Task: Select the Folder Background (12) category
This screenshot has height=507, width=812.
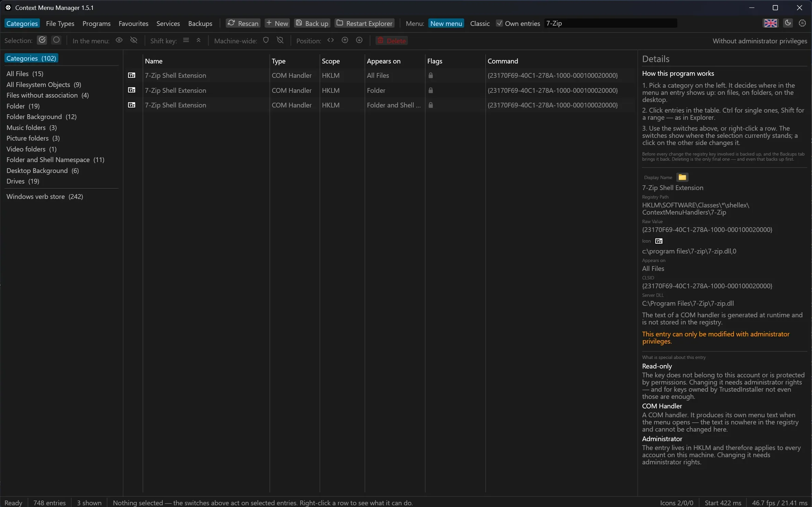Action: 41,116
